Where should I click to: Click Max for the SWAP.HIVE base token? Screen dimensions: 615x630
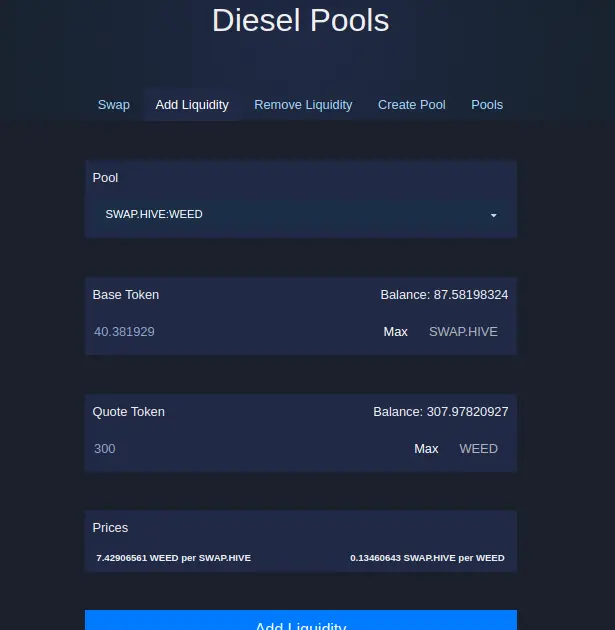point(396,332)
